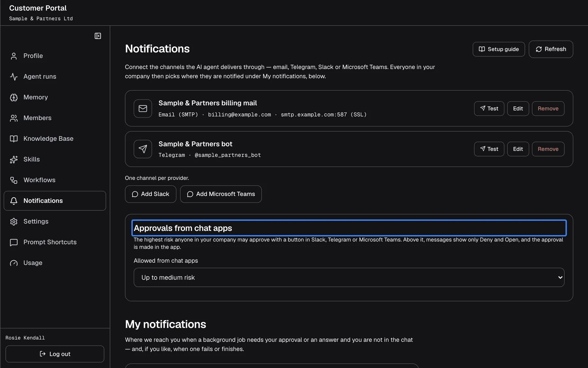Click the Skills sparkle icon
The height and width of the screenshot is (368, 588).
14,159
